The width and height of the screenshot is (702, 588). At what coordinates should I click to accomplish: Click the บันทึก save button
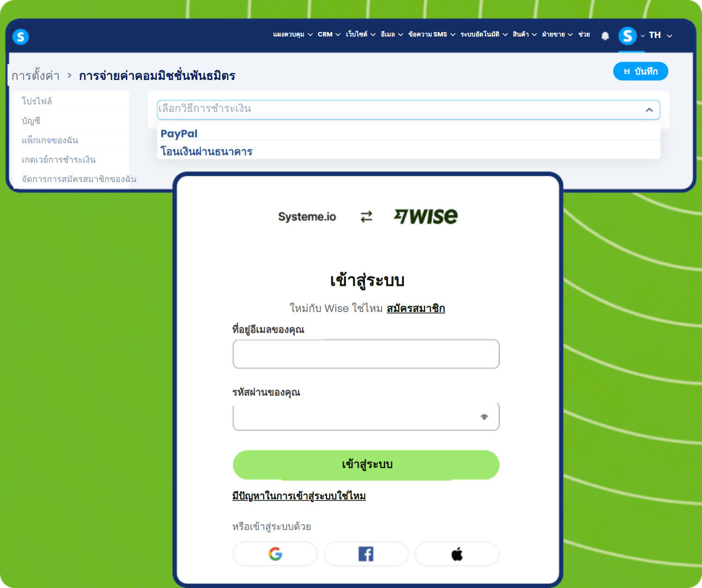(641, 71)
